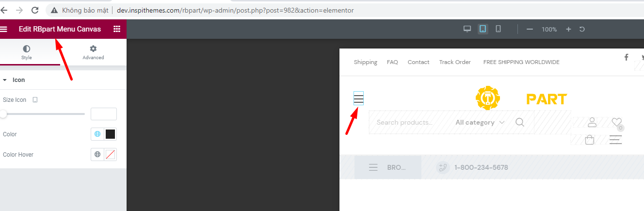Viewport: 644px width, 211px height.
Task: Click the Size Icon label
Action: (x=15, y=100)
